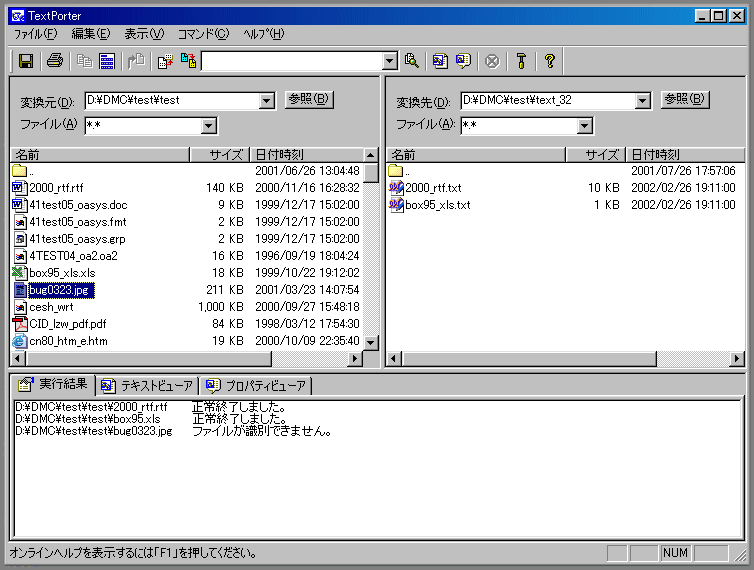Sort source list by 名前 column header
The width and height of the screenshot is (754, 570).
pyautogui.click(x=100, y=155)
